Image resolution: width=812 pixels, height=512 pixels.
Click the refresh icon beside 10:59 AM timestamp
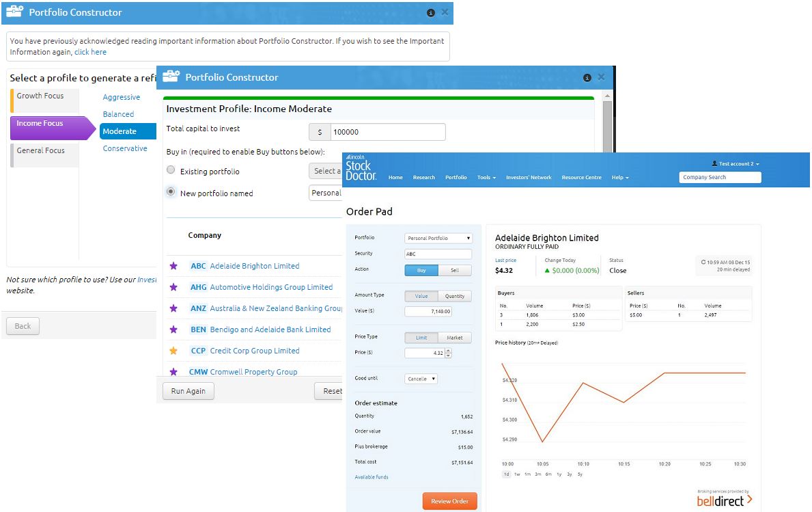pos(703,262)
